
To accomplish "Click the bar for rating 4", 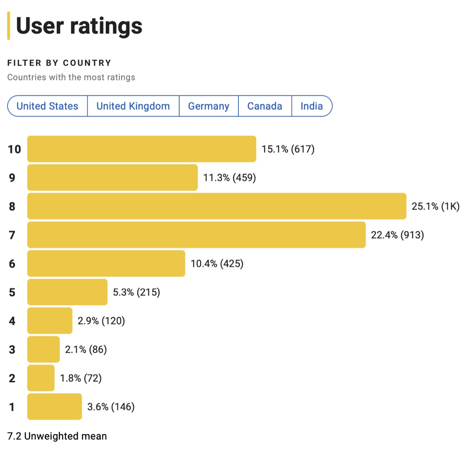I will pos(50,321).
